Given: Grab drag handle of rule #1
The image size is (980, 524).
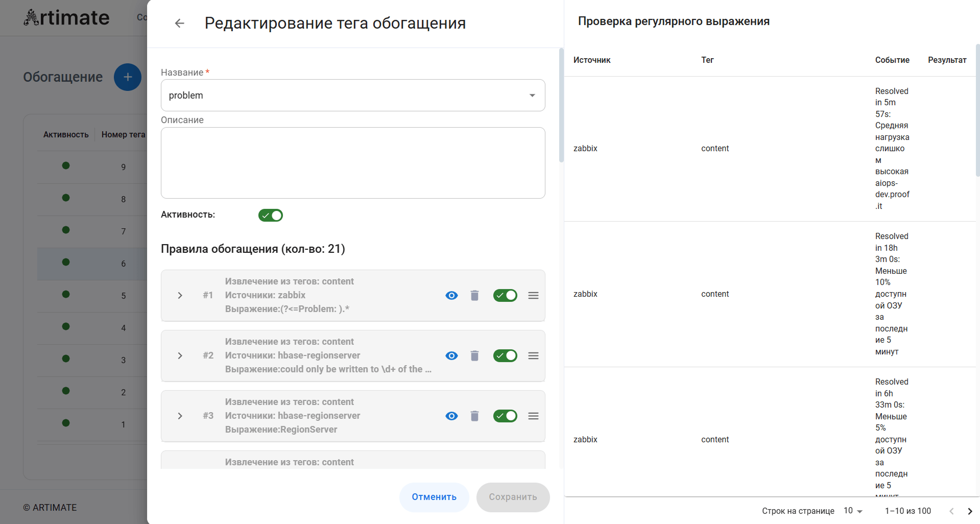Looking at the screenshot, I should pyautogui.click(x=533, y=296).
